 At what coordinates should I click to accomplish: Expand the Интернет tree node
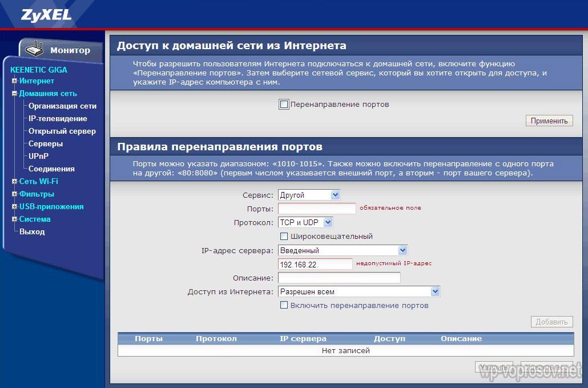(x=14, y=81)
